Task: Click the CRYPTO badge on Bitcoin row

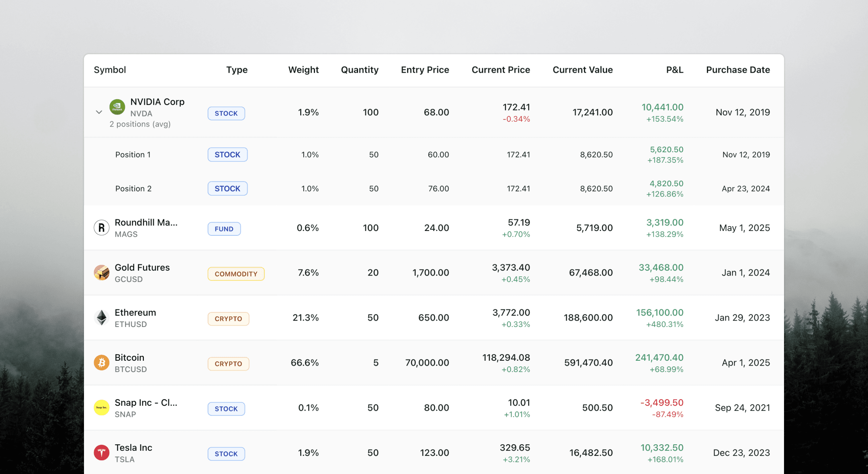Action: pos(228,364)
